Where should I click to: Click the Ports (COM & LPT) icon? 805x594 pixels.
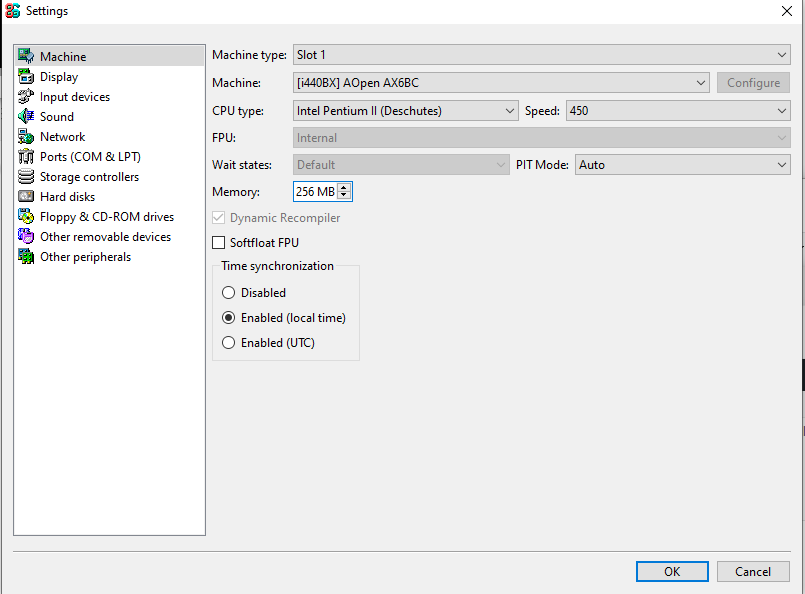26,156
